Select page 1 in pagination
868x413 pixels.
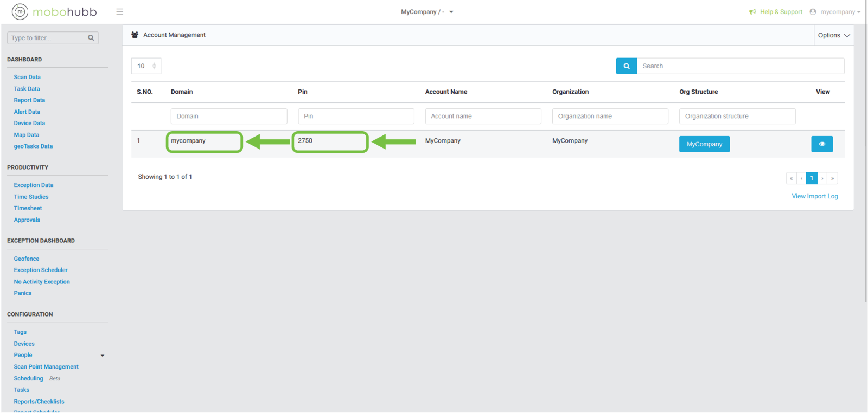point(812,178)
